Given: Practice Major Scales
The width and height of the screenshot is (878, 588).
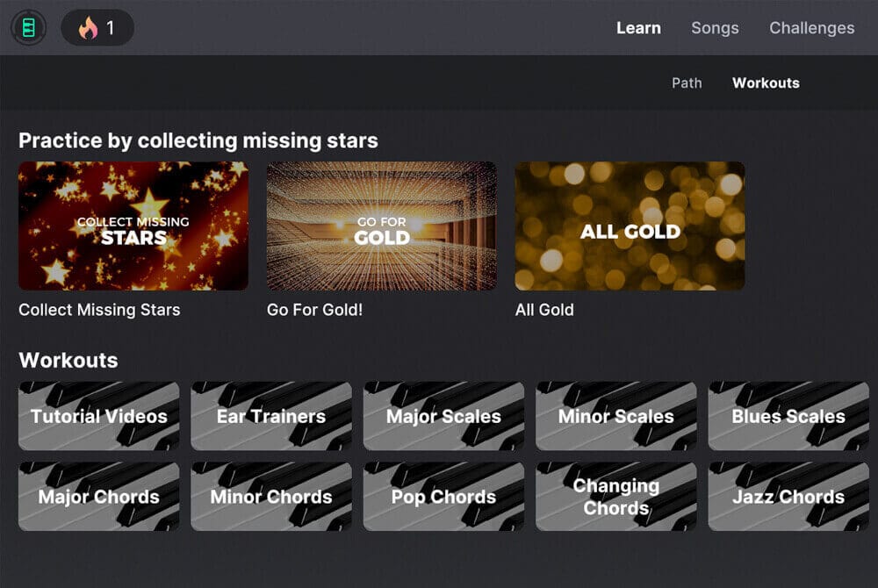Looking at the screenshot, I should click(443, 416).
